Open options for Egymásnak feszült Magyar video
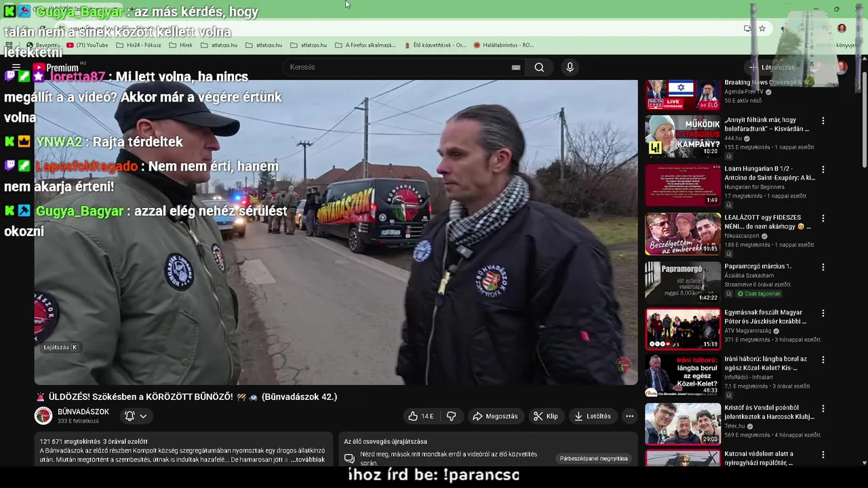Screen dimensions: 868x488 click(823, 314)
